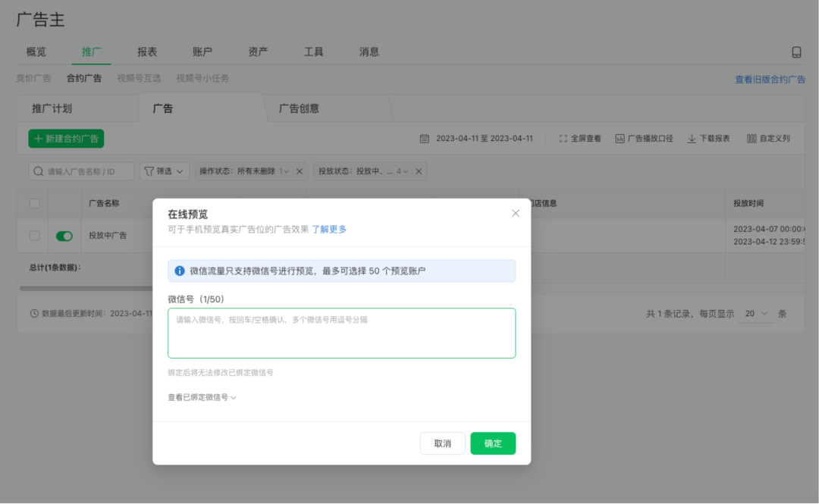Close the 在线预览 dialog
The image size is (819, 504).
516,213
